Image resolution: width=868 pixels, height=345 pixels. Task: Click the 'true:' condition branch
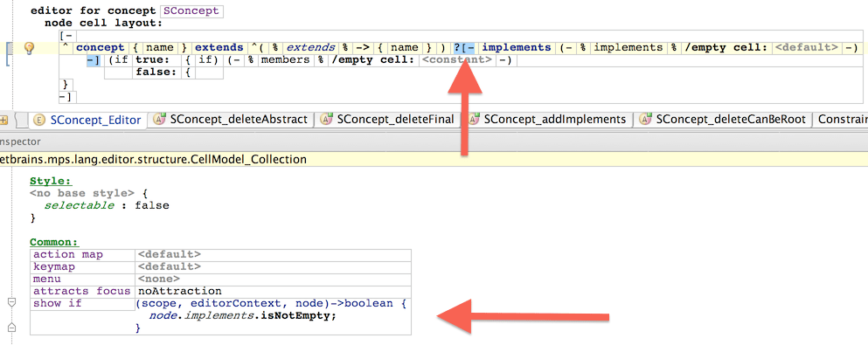click(x=153, y=59)
